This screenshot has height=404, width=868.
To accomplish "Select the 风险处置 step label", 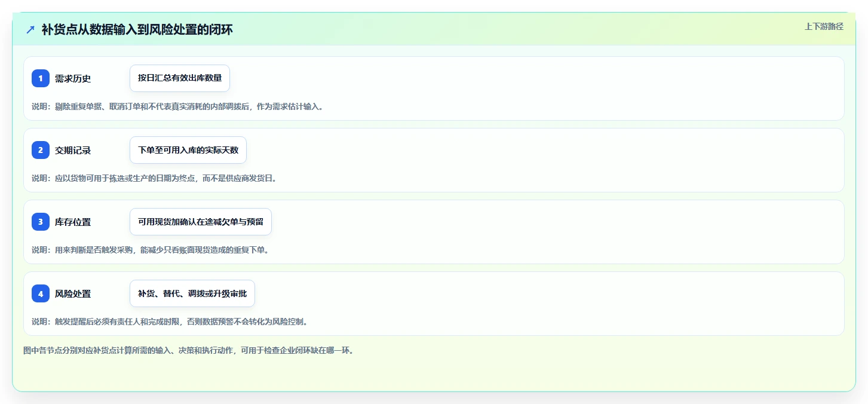I will [73, 293].
